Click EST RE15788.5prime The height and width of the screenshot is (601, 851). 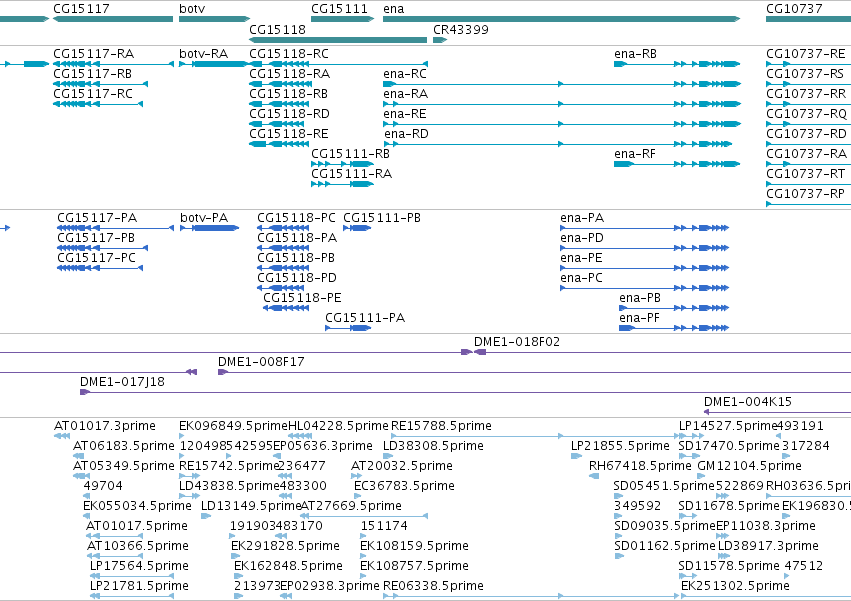(441, 426)
